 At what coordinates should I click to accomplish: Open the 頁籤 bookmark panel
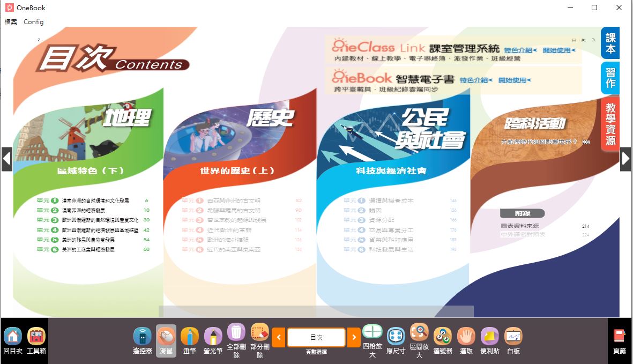pos(619,341)
